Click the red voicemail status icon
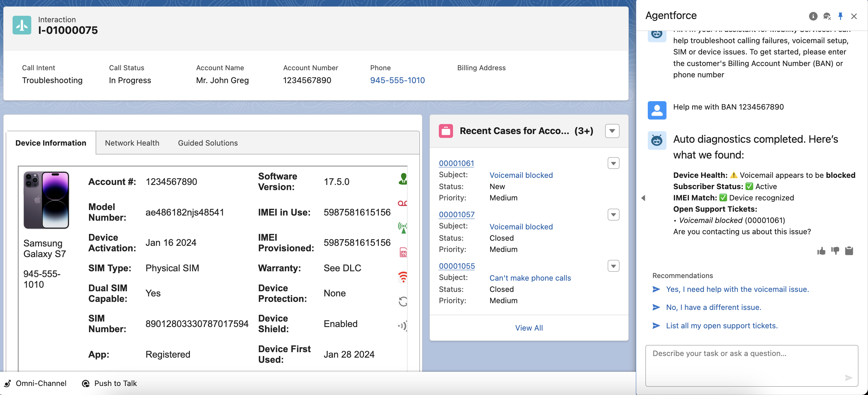This screenshot has height=395, width=868. click(402, 203)
